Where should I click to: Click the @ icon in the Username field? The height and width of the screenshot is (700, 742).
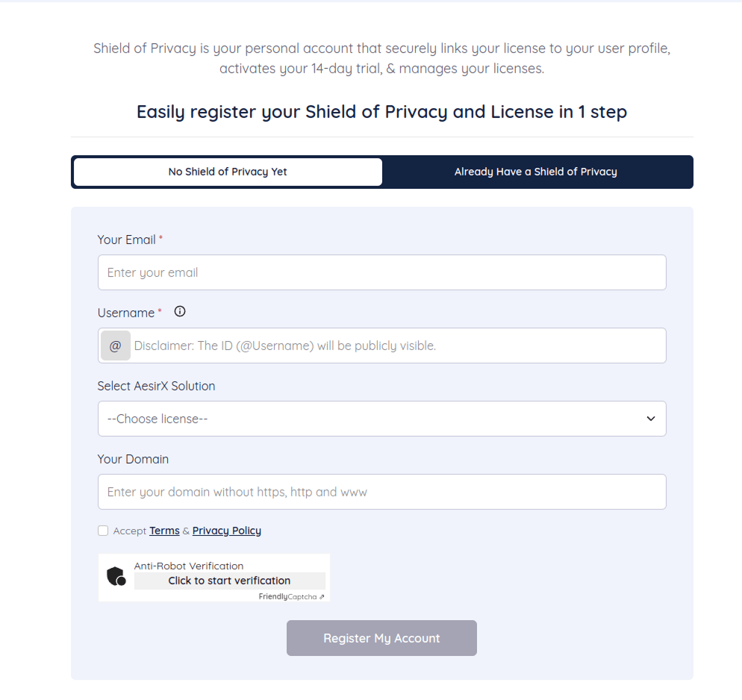coord(116,345)
